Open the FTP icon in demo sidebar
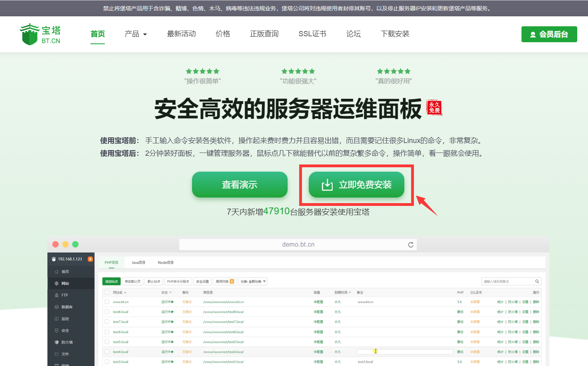Viewport: 588px width, 366px height. (x=57, y=295)
